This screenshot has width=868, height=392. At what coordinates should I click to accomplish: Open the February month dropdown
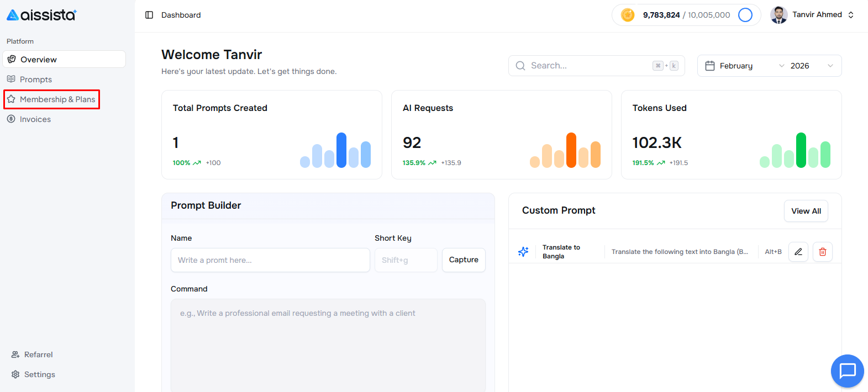[751, 66]
